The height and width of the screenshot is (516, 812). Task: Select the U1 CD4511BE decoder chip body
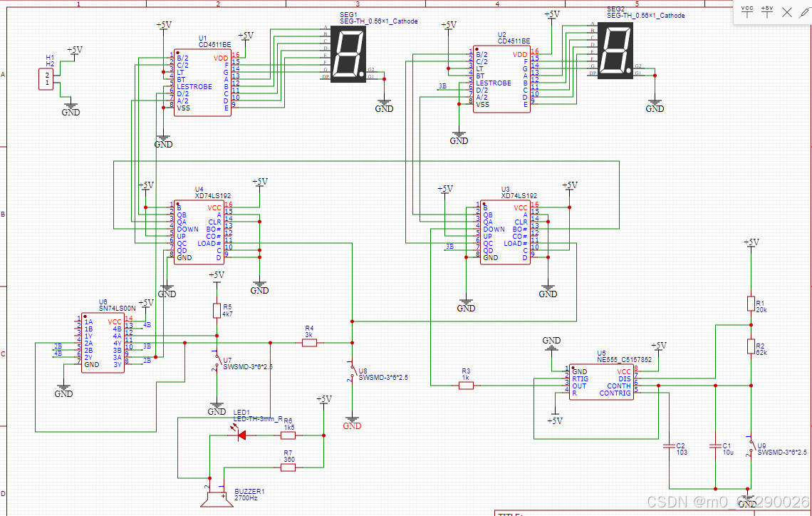202,83
